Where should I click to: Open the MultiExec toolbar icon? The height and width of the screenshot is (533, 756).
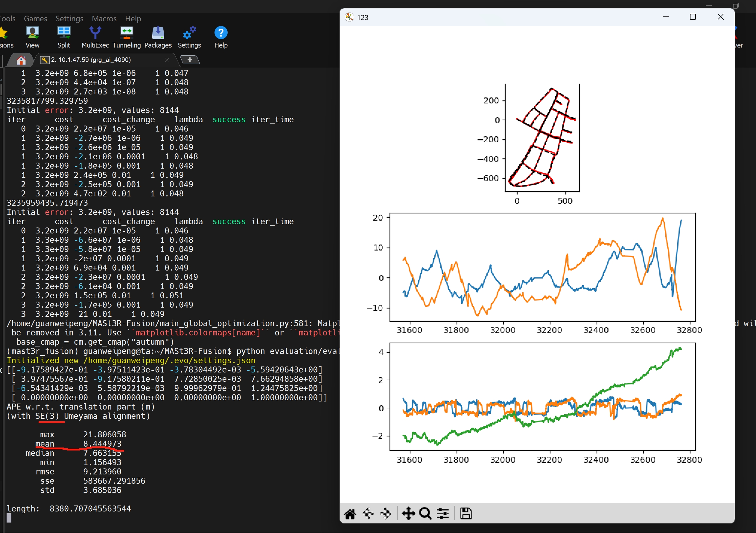(95, 37)
